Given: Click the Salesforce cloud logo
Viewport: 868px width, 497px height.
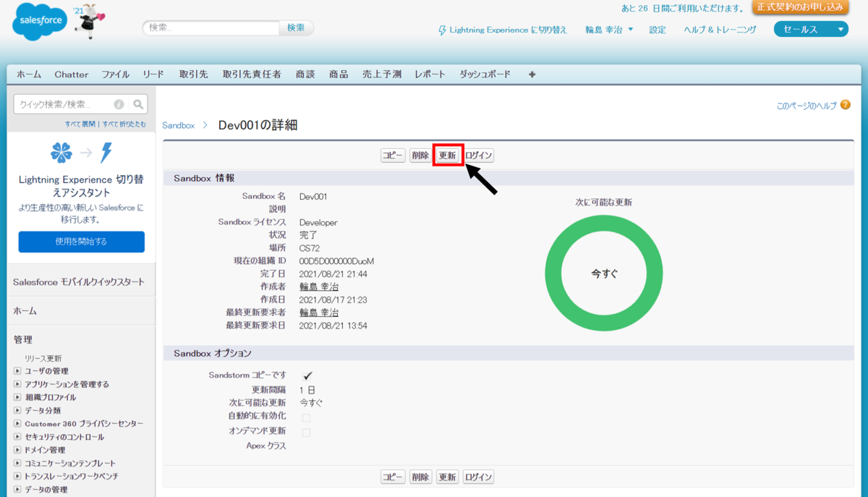Looking at the screenshot, I should [x=40, y=22].
